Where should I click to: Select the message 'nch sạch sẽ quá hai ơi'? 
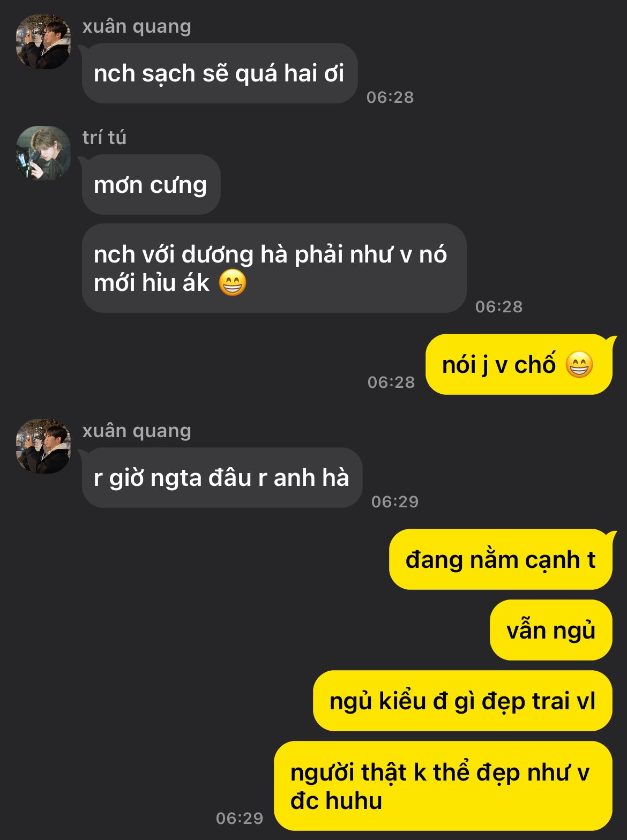[220, 73]
